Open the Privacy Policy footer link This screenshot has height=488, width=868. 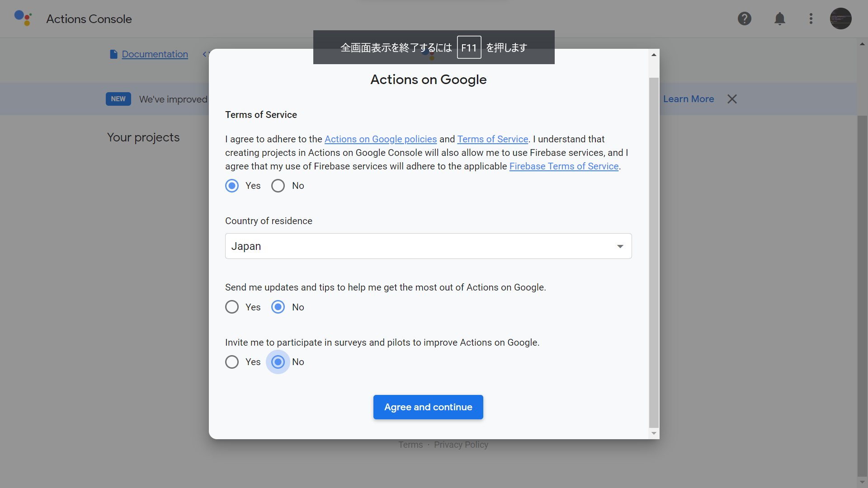click(461, 445)
